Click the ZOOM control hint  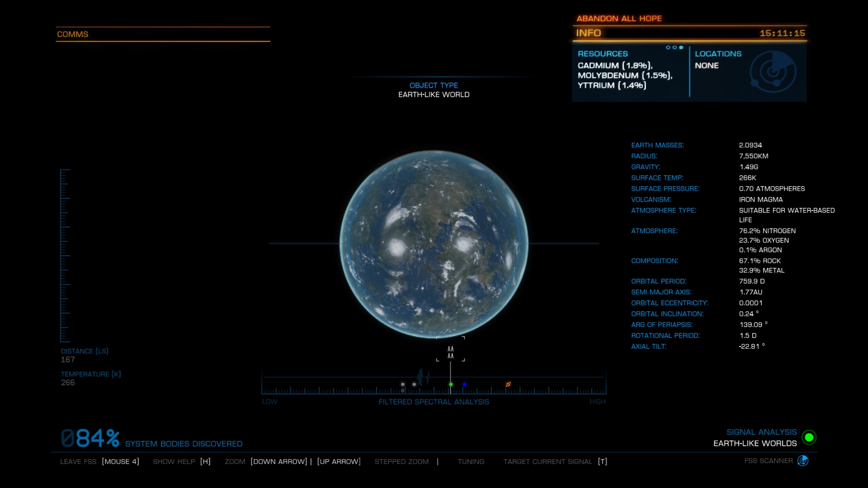pyautogui.click(x=292, y=461)
